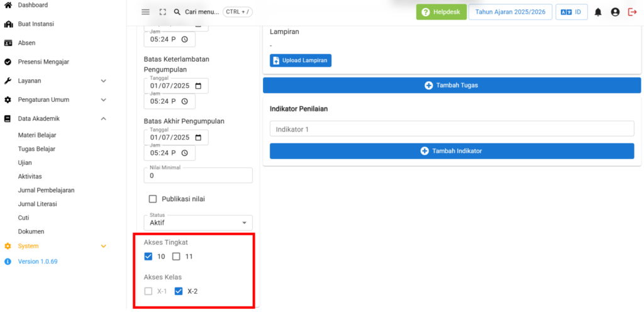The width and height of the screenshot is (644, 312).
Task: Open the Status dropdown
Action: tap(198, 223)
